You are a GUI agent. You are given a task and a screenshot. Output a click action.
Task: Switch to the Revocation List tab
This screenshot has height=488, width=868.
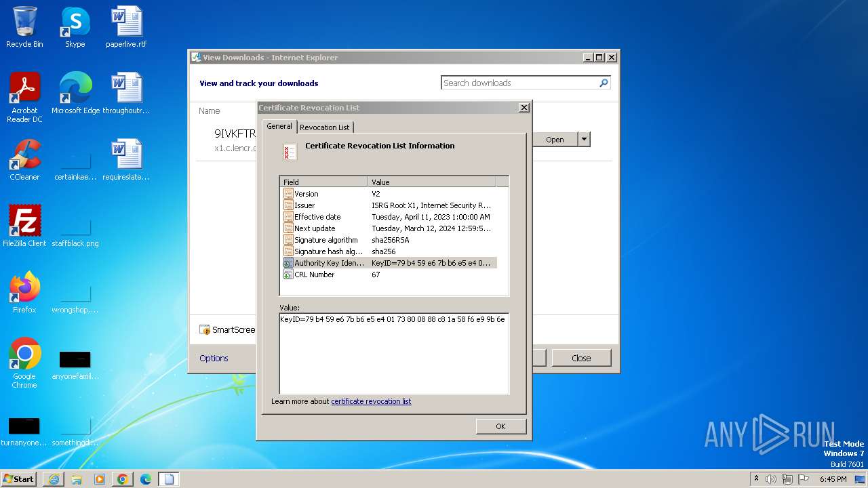pyautogui.click(x=324, y=127)
